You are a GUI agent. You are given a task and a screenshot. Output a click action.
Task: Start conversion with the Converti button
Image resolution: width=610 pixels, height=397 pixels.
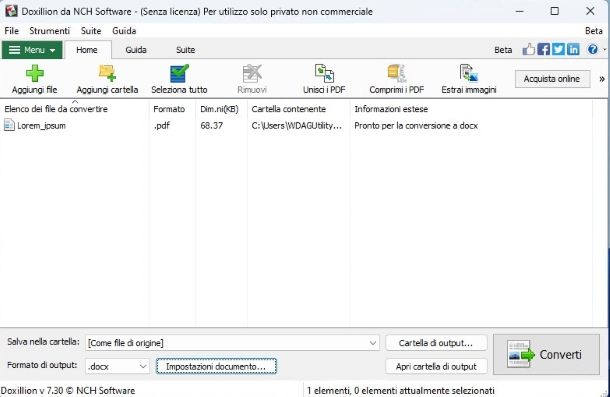pos(546,354)
